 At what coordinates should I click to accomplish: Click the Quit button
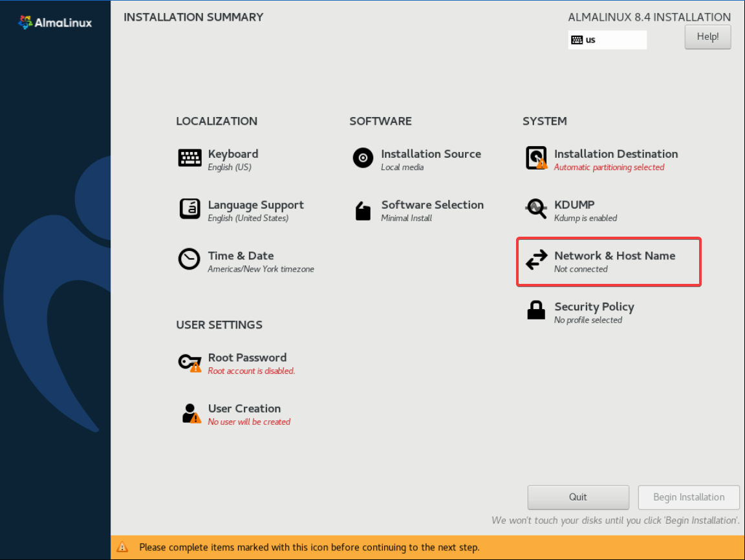[x=578, y=497]
